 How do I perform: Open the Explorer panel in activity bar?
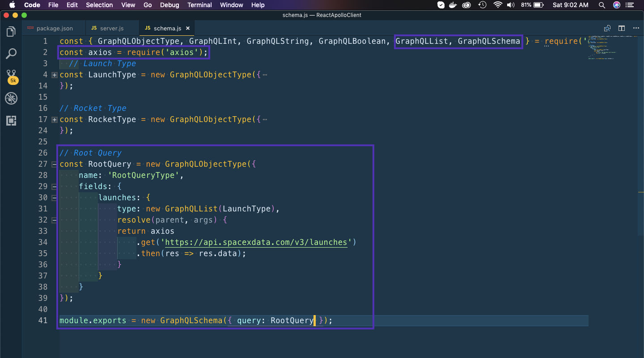[x=11, y=32]
